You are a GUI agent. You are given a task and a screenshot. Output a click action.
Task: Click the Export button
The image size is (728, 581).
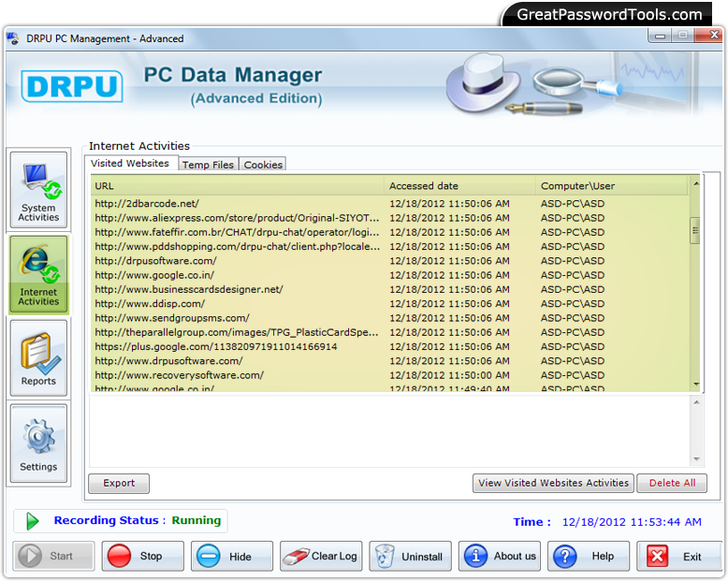pyautogui.click(x=119, y=483)
